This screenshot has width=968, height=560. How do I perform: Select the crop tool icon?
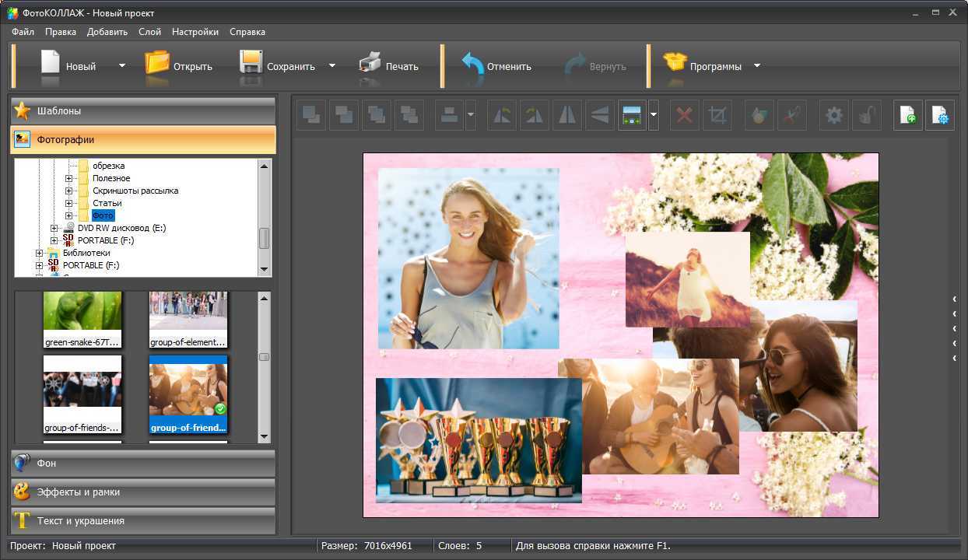click(x=717, y=116)
